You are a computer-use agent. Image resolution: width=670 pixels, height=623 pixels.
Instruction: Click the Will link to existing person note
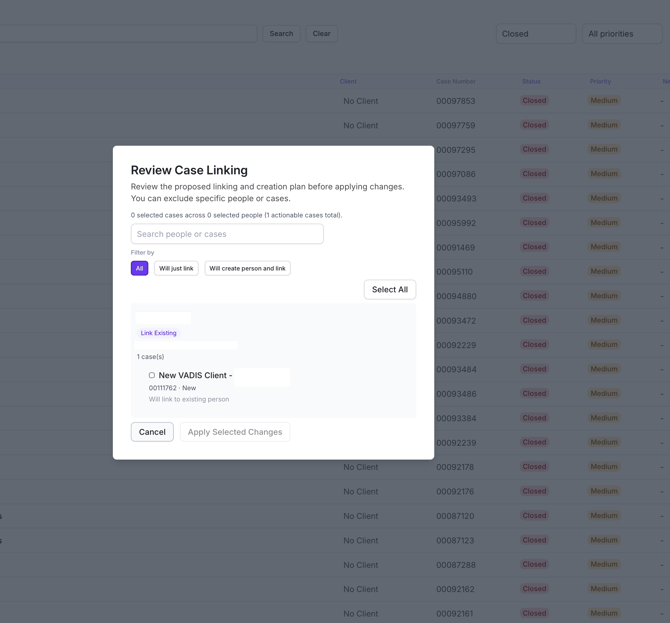(189, 399)
